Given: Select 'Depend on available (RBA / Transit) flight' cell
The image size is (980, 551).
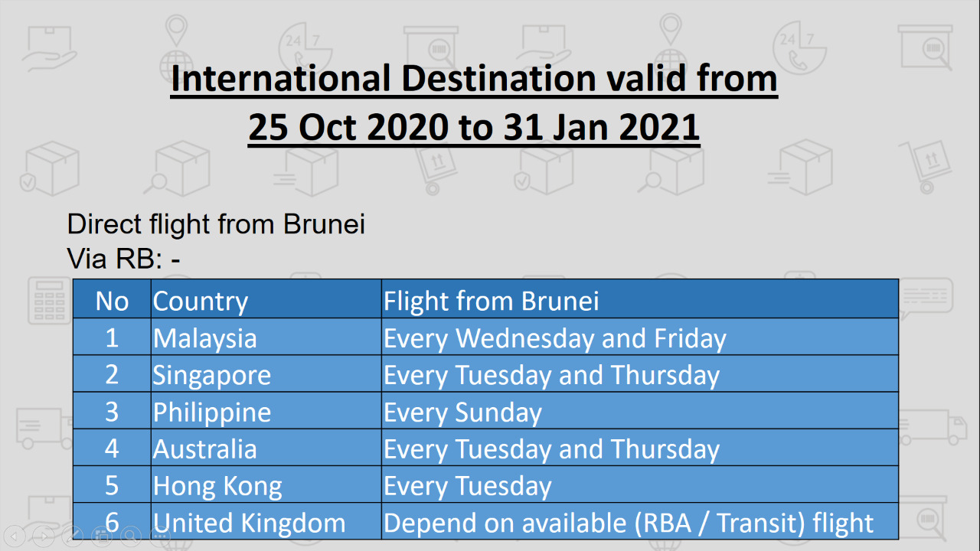Looking at the screenshot, I should click(640, 522).
